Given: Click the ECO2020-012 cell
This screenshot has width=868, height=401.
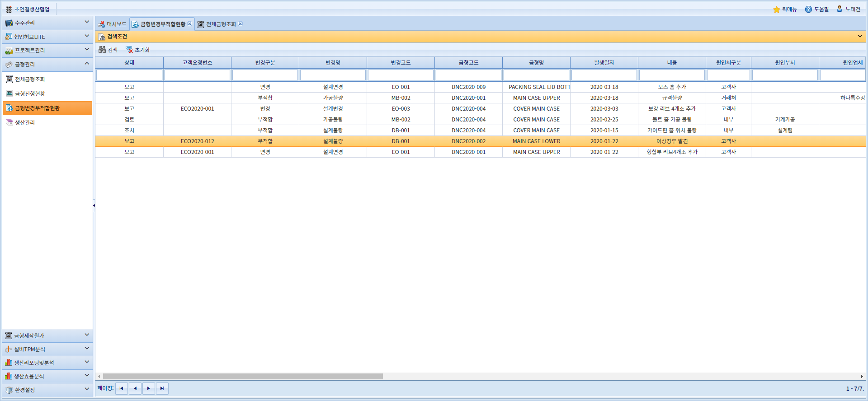Looking at the screenshot, I should (198, 141).
